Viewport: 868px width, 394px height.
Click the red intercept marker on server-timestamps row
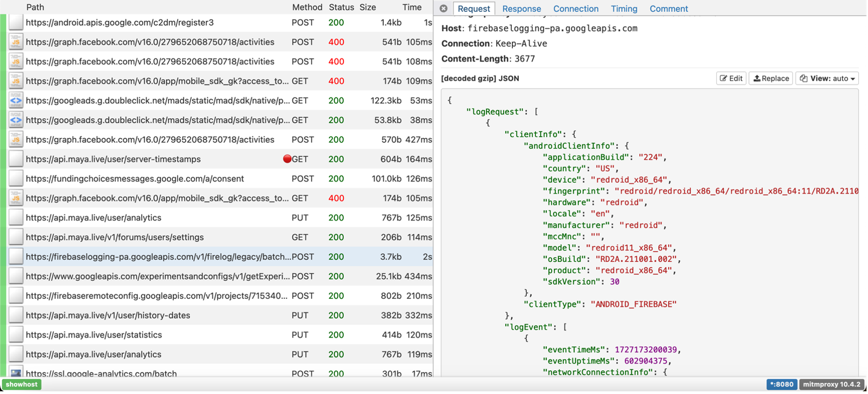click(287, 159)
